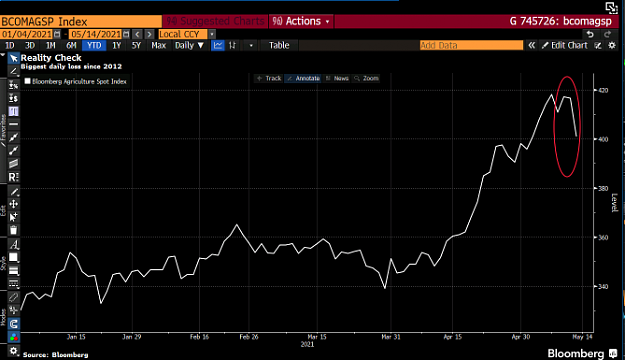Select 1M time range
Viewport: 625px width, 360px height.
51,45
